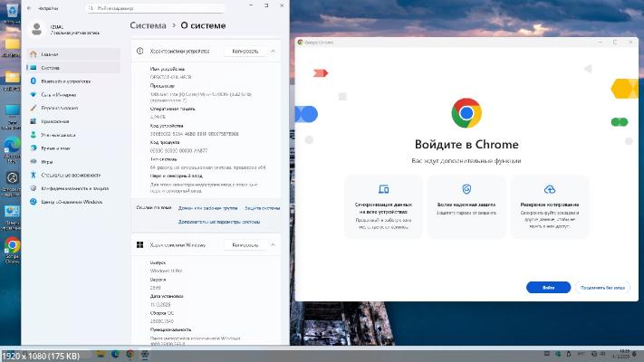Image resolution: width=644 pixels, height=362 pixels.
Task: Click the Система breadcrumb link
Action: pos(149,26)
